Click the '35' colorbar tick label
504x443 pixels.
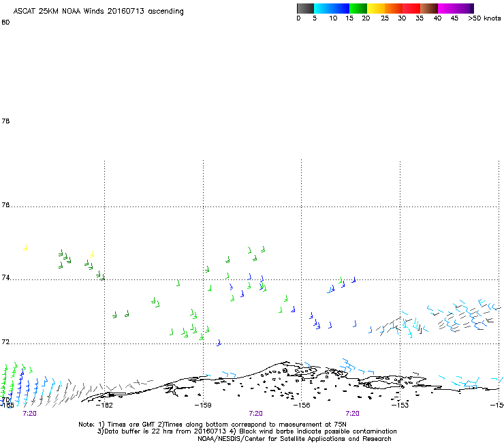(x=420, y=18)
